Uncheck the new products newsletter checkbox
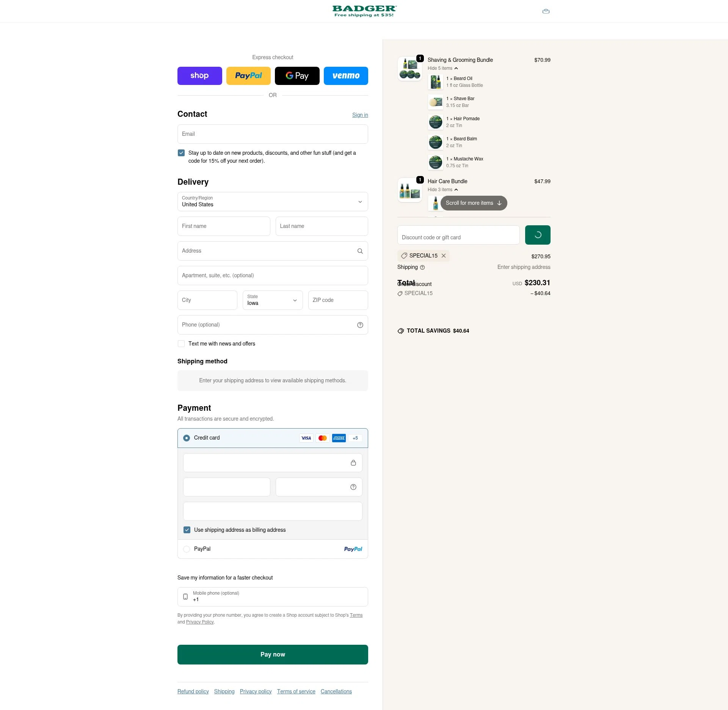Viewport: 728px width, 710px height. 181,153
